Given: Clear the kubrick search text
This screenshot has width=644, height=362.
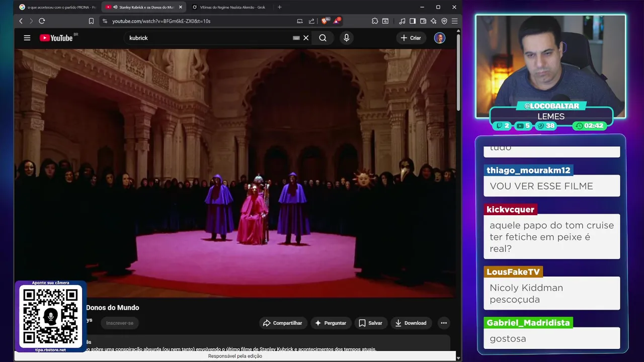Looking at the screenshot, I should coord(306,38).
